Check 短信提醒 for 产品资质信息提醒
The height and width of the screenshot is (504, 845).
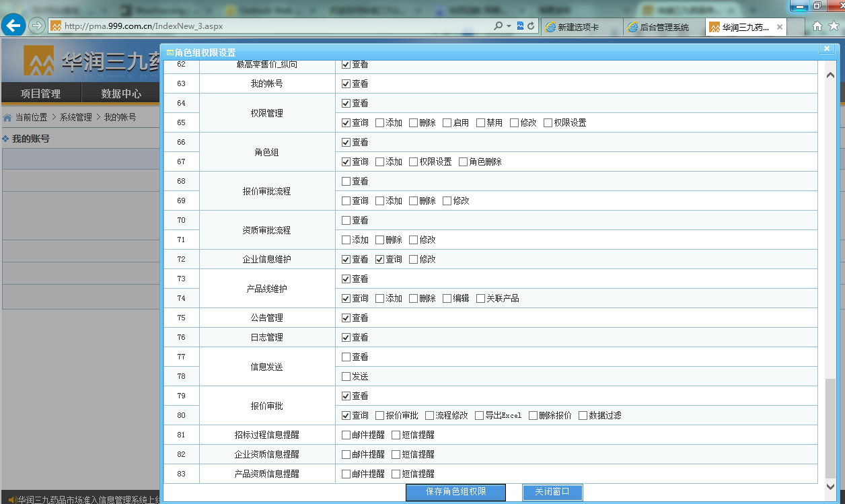click(396, 474)
